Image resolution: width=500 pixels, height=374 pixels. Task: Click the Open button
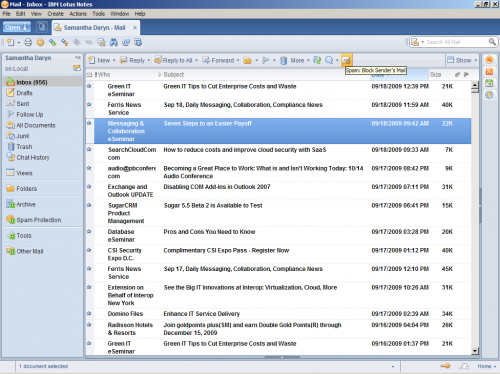tap(17, 27)
